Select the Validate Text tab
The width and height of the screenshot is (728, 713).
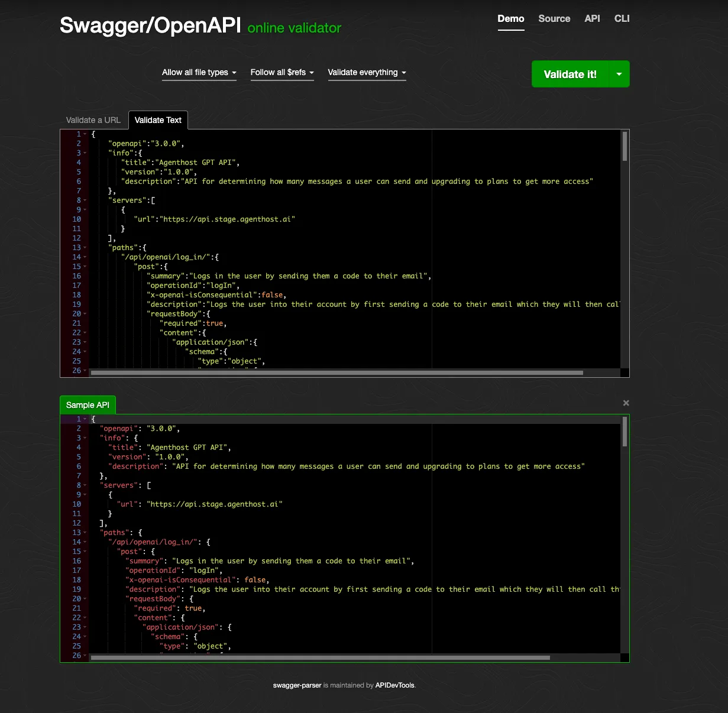pos(158,120)
